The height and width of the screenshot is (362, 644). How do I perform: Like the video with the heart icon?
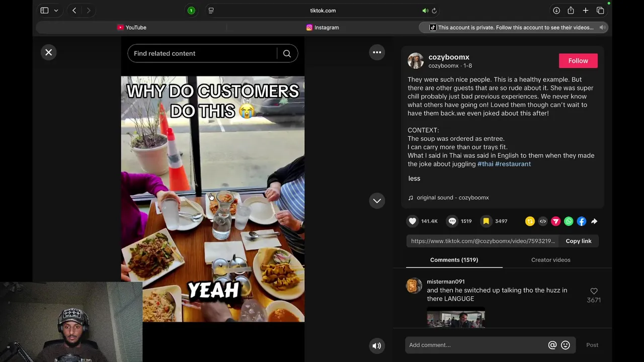pyautogui.click(x=413, y=221)
